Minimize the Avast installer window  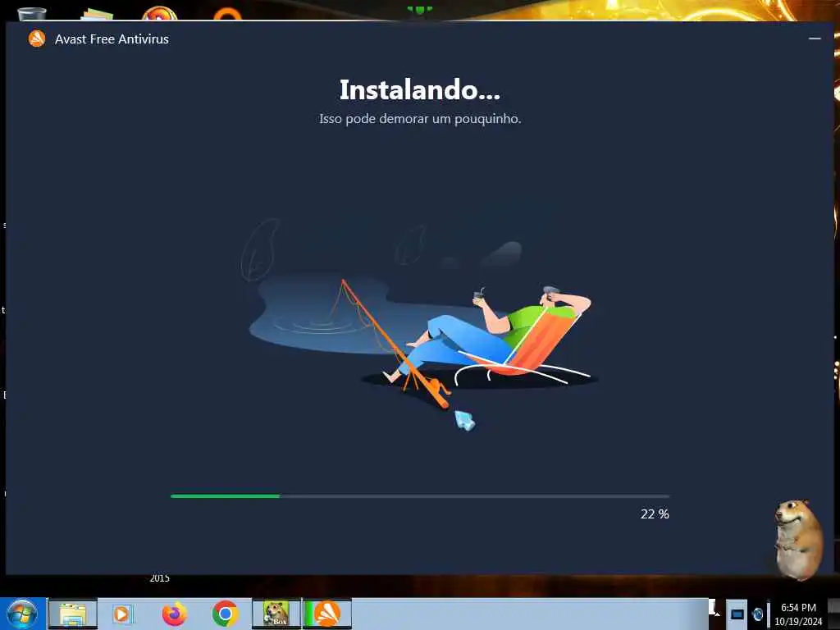tap(815, 39)
